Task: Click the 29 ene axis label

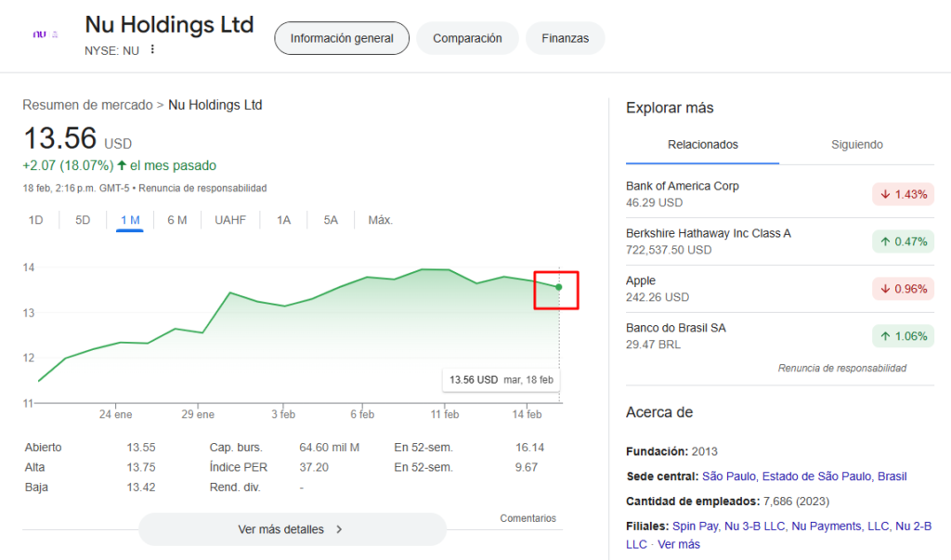Action: [x=198, y=414]
